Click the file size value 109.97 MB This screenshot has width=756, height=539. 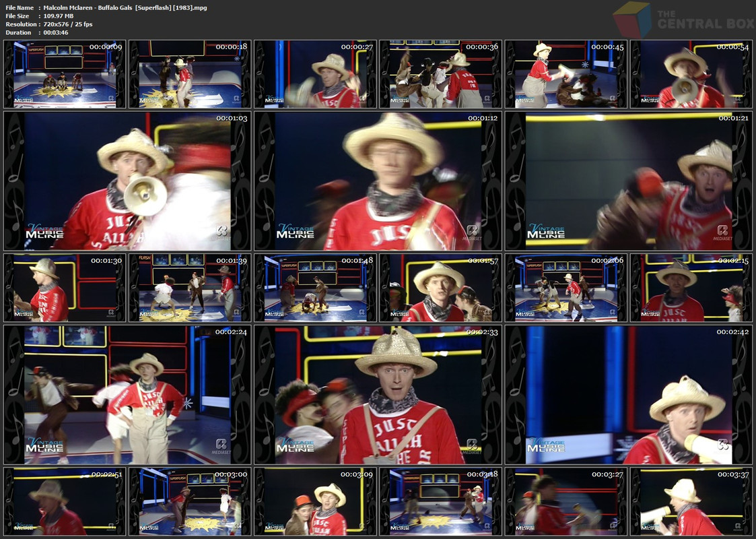(x=59, y=16)
